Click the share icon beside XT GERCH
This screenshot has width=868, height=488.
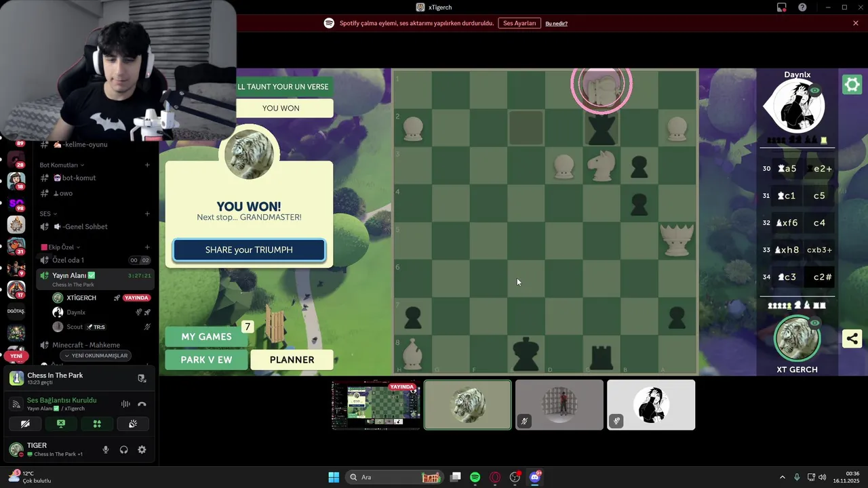(852, 339)
